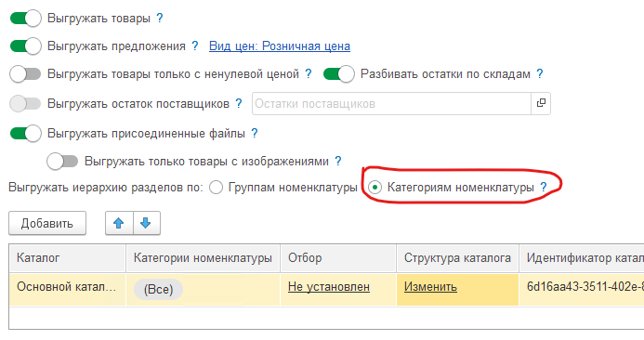Show help for Разбивать остатки по складам
This screenshot has height=340, width=644.
tap(540, 74)
